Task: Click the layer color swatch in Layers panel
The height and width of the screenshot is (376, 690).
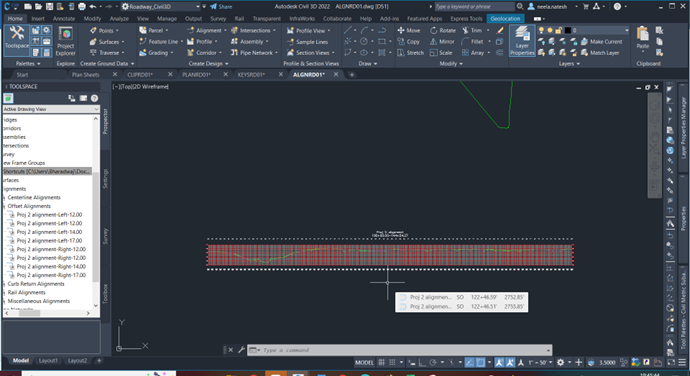Action: point(568,30)
